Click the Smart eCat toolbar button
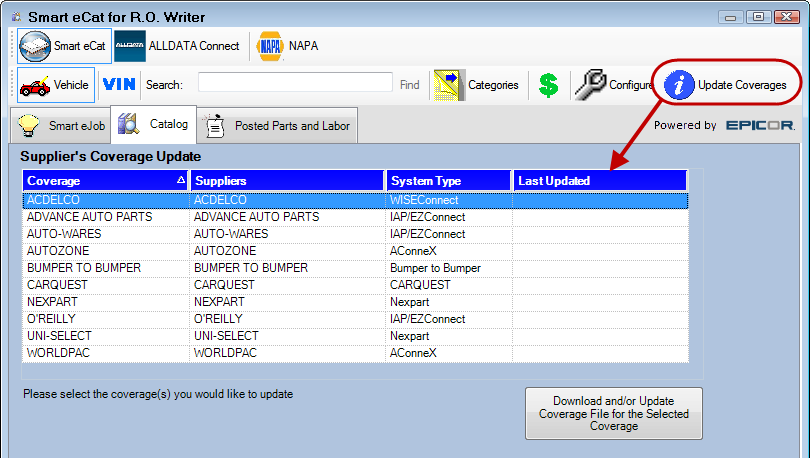This screenshot has height=458, width=810. tap(64, 46)
